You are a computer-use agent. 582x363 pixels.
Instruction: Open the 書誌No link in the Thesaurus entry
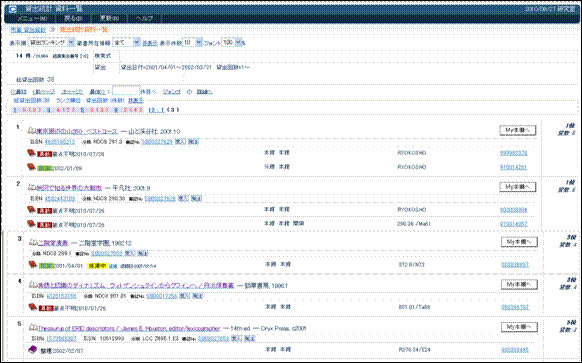point(214,339)
